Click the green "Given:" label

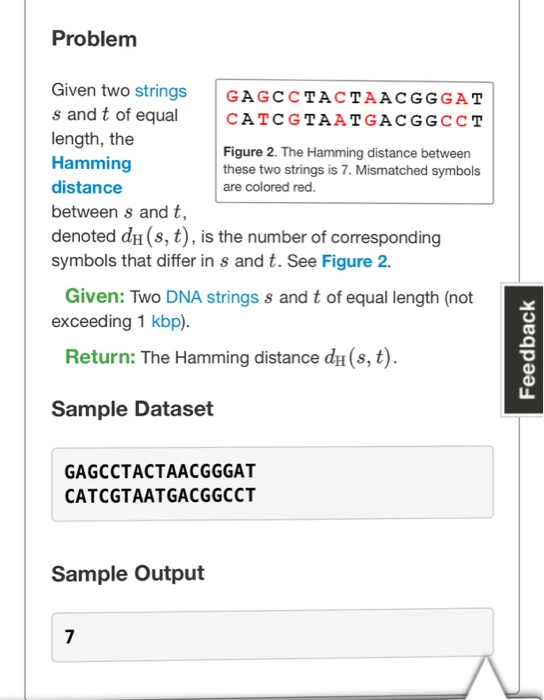point(95,296)
